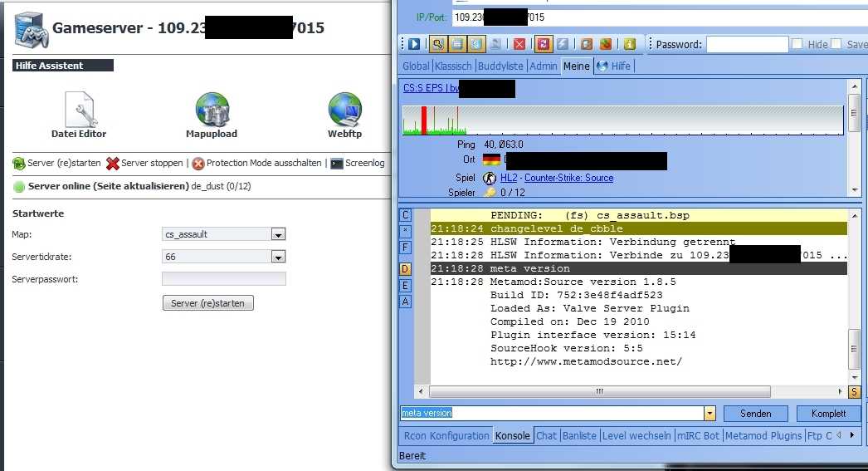Click the key icon beside Spieler count
Image resolution: width=868 pixels, height=471 pixels.
click(490, 192)
